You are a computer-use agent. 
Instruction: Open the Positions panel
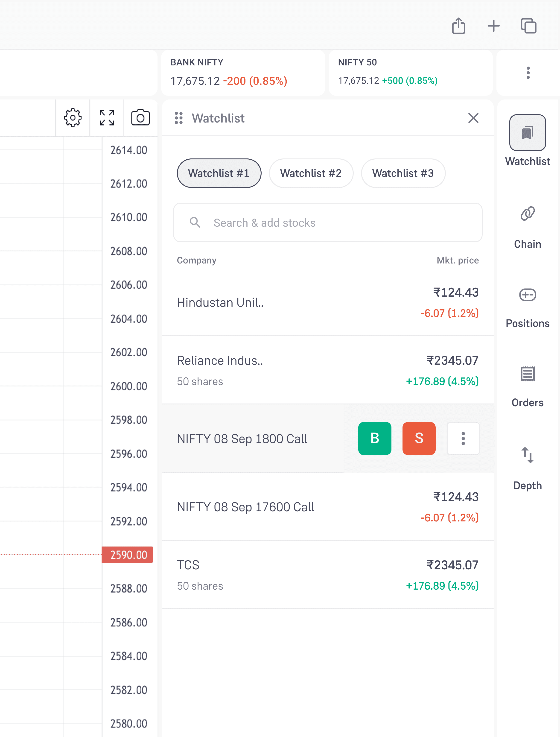(x=527, y=307)
